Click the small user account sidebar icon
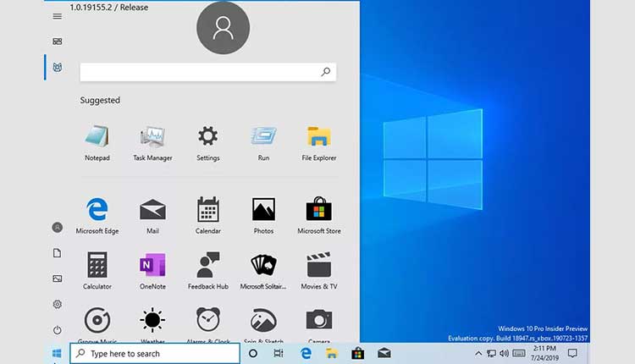Viewport: 635px width, 364px height. point(58,227)
